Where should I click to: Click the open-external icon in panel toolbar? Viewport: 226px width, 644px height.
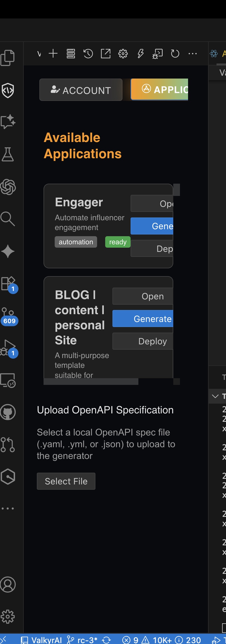click(105, 53)
